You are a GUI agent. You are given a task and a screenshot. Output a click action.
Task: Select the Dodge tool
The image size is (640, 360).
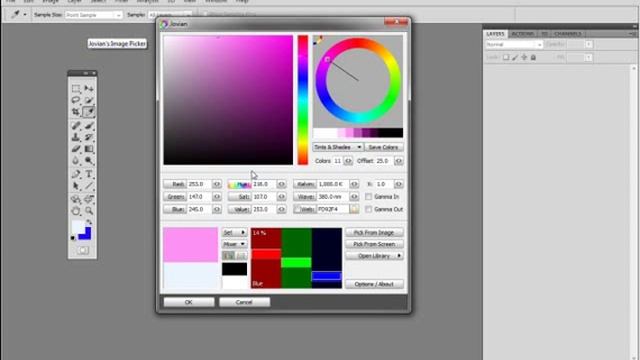click(x=89, y=160)
